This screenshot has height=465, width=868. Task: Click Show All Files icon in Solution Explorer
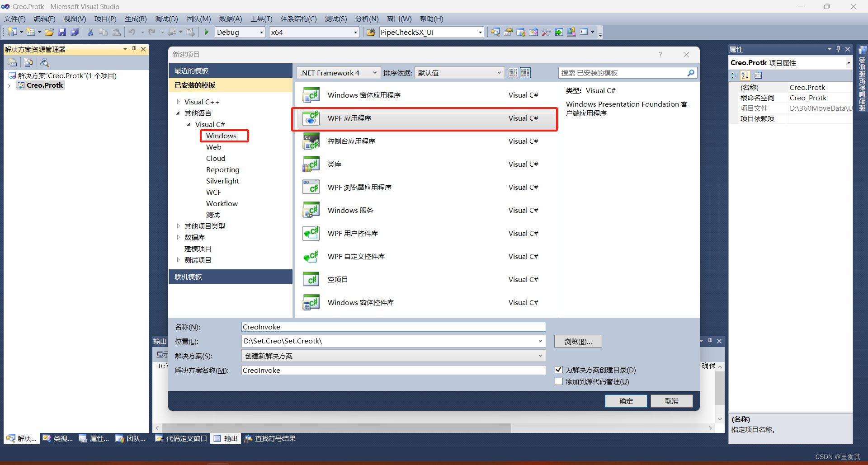28,62
